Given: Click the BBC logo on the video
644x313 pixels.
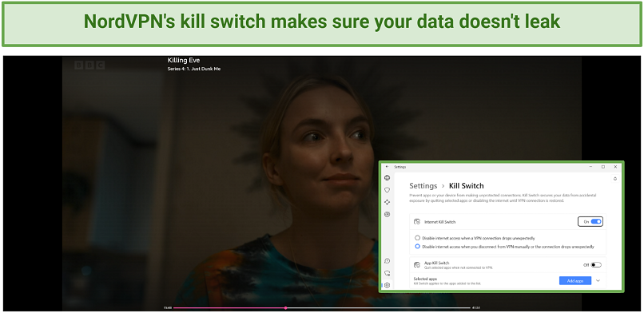Looking at the screenshot, I should [89, 65].
